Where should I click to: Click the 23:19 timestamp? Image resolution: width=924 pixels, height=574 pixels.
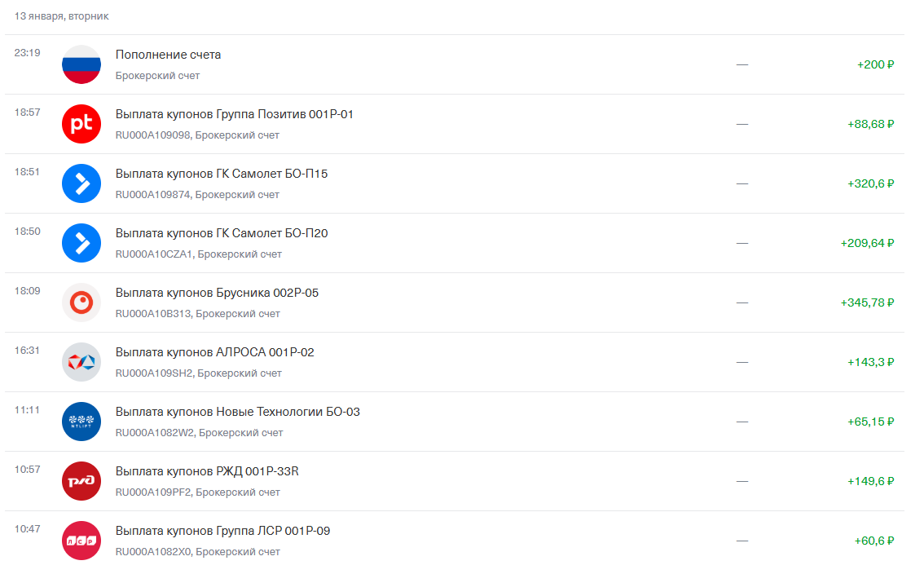coord(27,52)
